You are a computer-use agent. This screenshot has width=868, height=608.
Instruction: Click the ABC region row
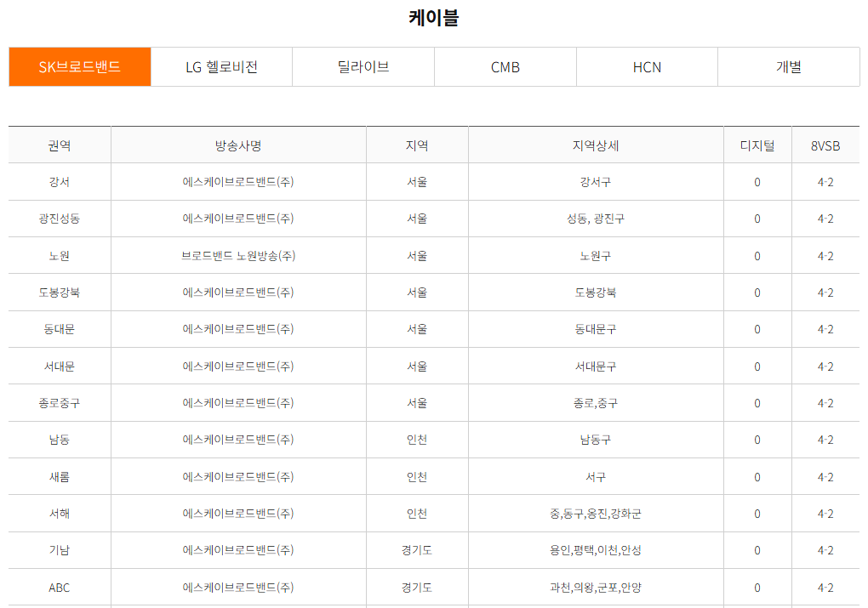click(x=59, y=587)
